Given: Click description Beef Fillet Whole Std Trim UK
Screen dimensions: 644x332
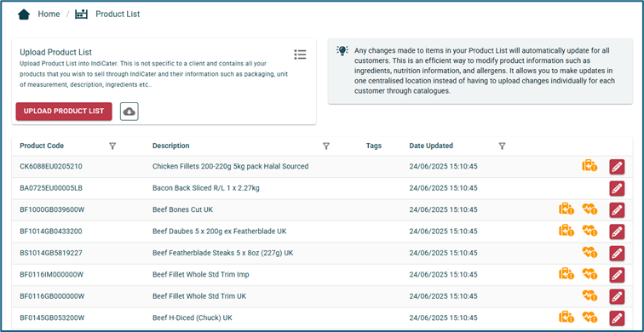Looking at the screenshot, I should 199,296.
